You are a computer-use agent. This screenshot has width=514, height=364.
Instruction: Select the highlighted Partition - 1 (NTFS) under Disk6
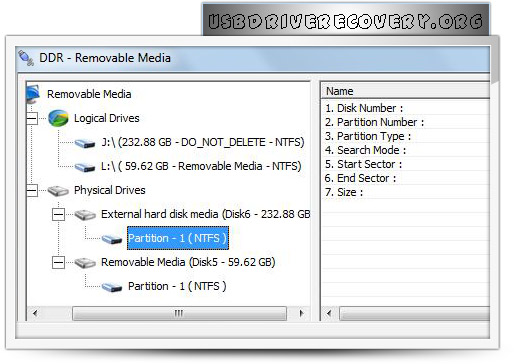point(178,238)
